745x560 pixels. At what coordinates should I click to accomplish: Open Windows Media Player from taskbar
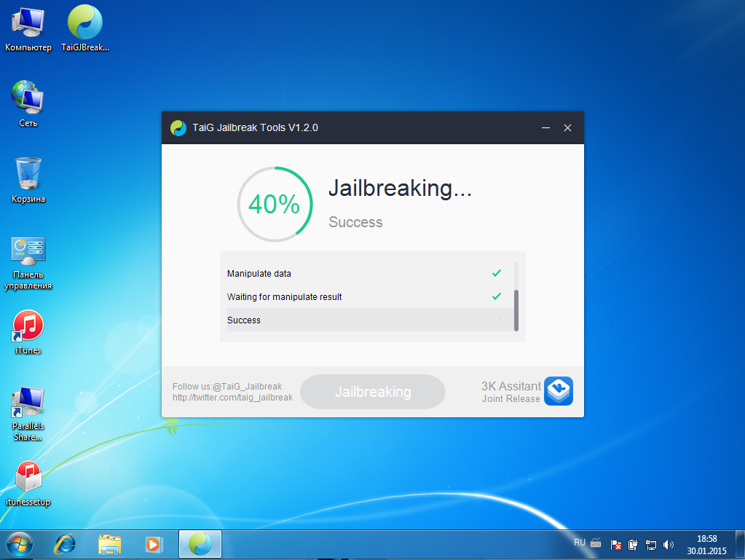(153, 544)
